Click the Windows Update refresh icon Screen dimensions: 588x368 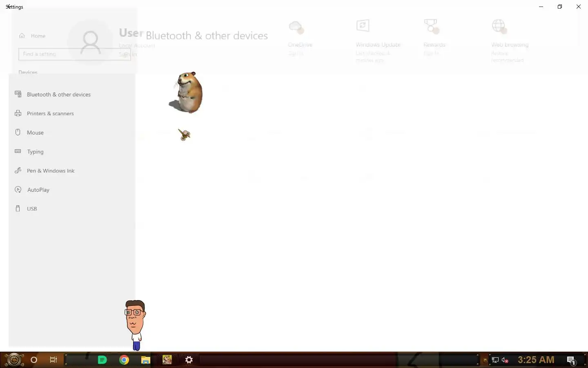363,25
